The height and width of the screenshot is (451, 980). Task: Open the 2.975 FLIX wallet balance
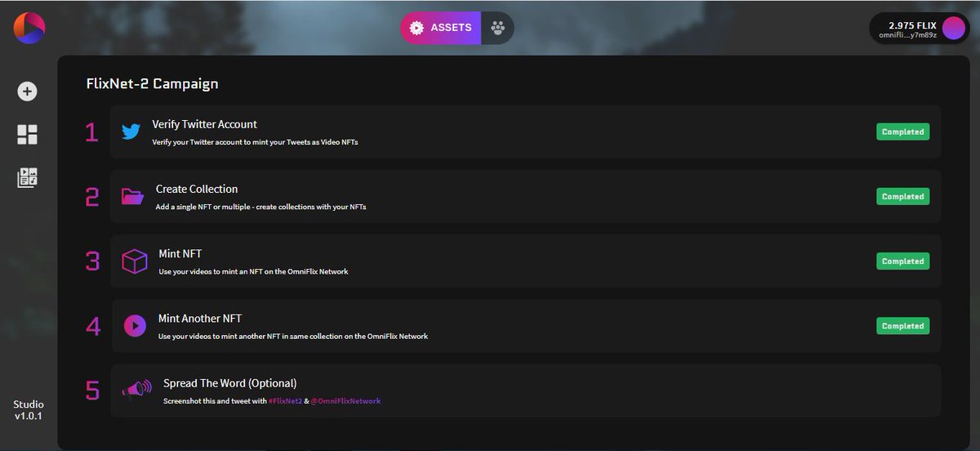912,25
